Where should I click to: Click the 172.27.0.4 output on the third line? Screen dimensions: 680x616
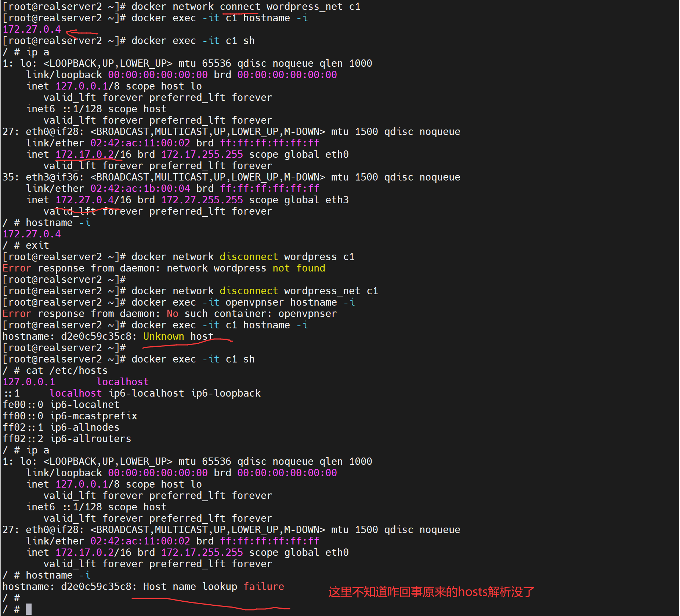(x=32, y=29)
